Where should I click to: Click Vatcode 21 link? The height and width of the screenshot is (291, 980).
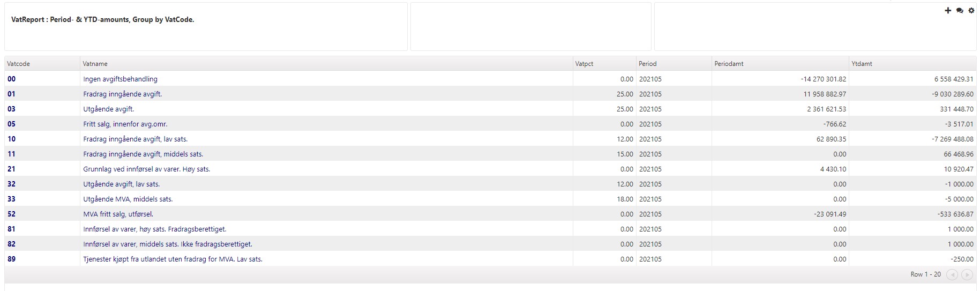coord(11,169)
